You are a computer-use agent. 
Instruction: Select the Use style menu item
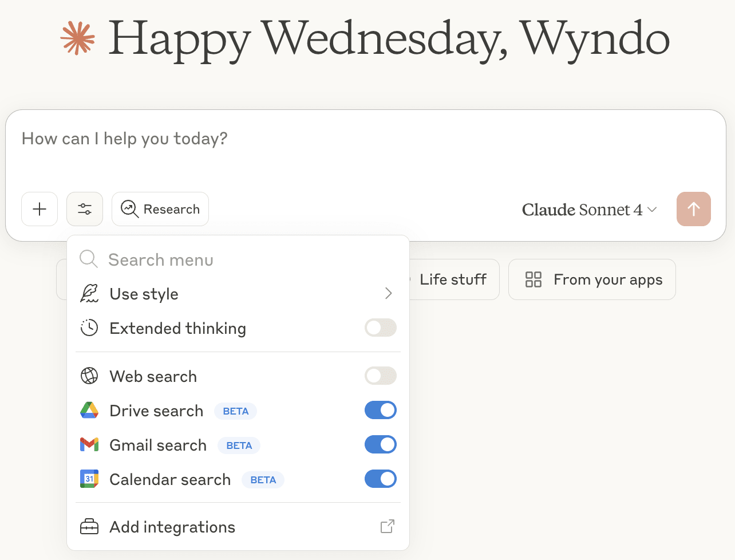pyautogui.click(x=144, y=294)
